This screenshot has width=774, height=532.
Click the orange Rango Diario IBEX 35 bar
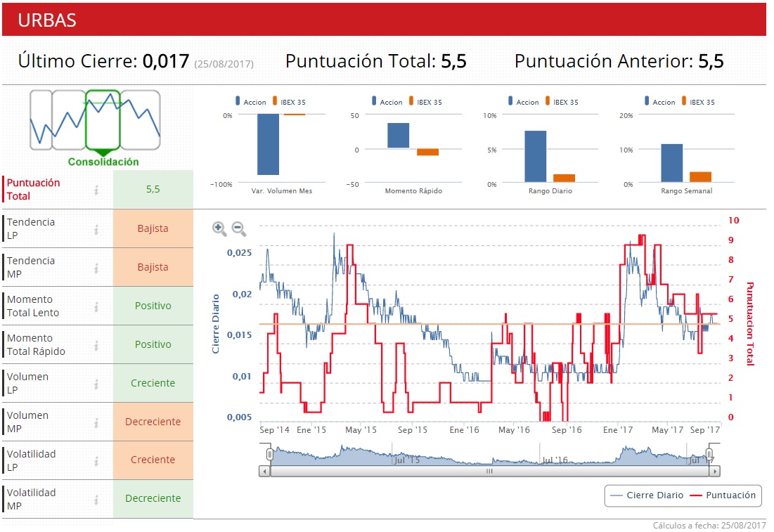(x=564, y=179)
